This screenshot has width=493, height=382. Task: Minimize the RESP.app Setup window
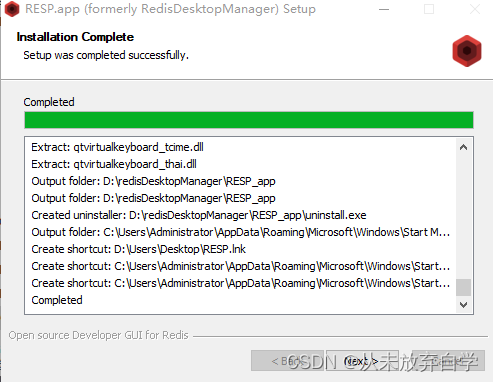pyautogui.click(x=384, y=9)
